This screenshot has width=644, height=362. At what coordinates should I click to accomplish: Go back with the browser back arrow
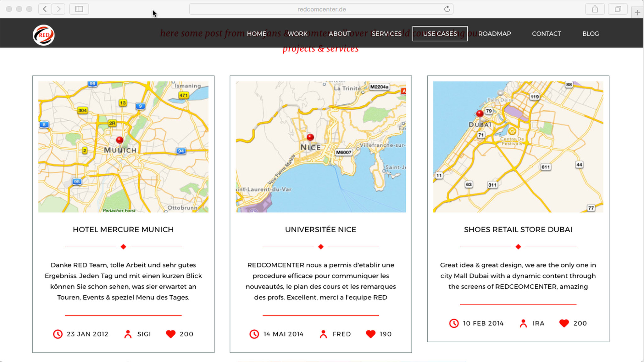(45, 9)
